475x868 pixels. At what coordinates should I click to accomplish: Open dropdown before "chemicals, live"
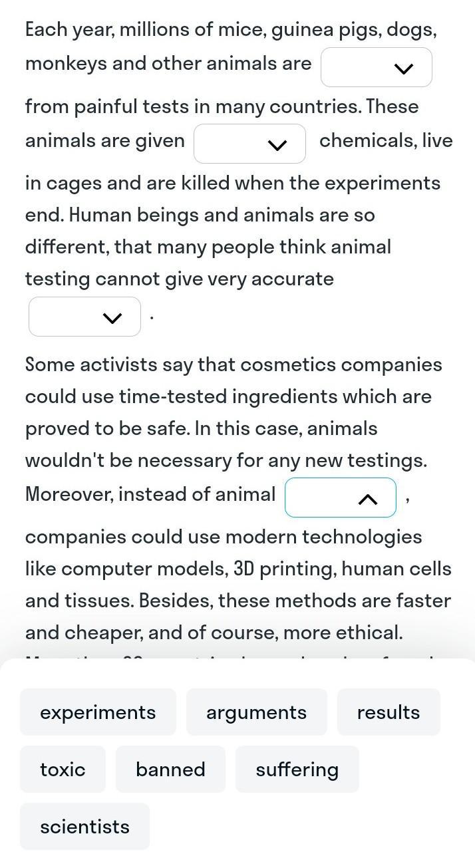point(249,144)
